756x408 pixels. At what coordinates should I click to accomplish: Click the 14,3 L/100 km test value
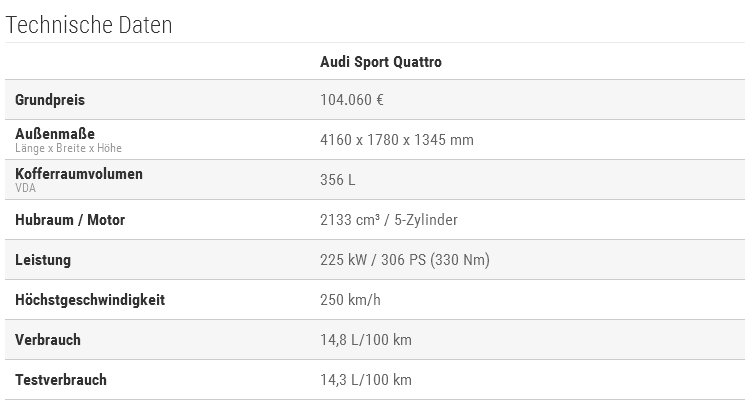[x=365, y=380]
